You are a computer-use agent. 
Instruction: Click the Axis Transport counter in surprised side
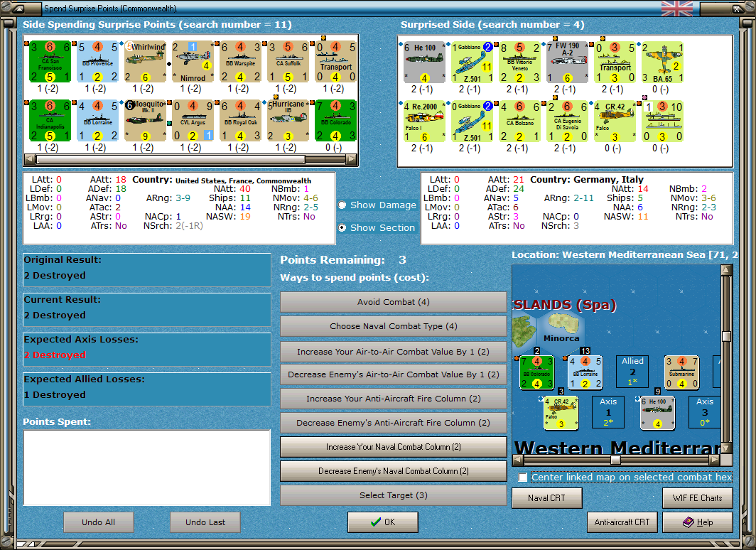[x=615, y=63]
